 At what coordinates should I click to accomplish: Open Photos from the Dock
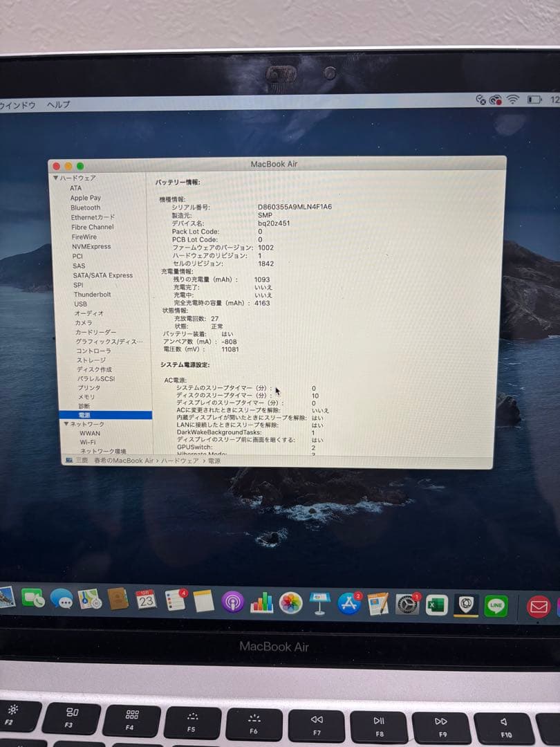[x=290, y=602]
